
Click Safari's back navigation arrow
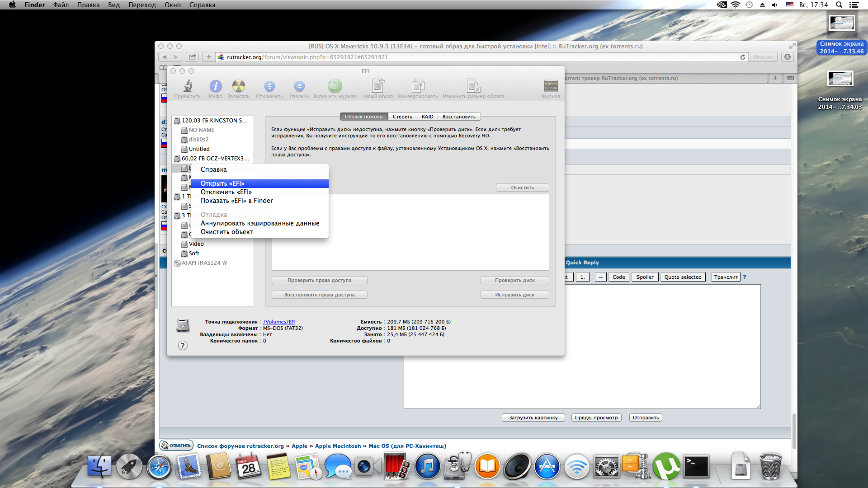164,57
